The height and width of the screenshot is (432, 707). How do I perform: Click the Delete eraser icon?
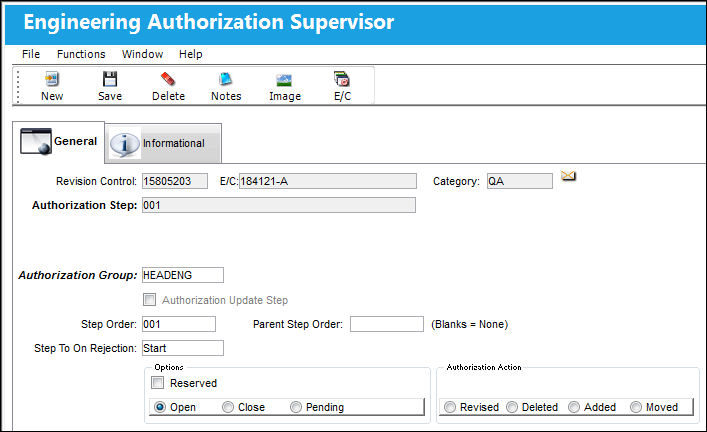point(168,79)
